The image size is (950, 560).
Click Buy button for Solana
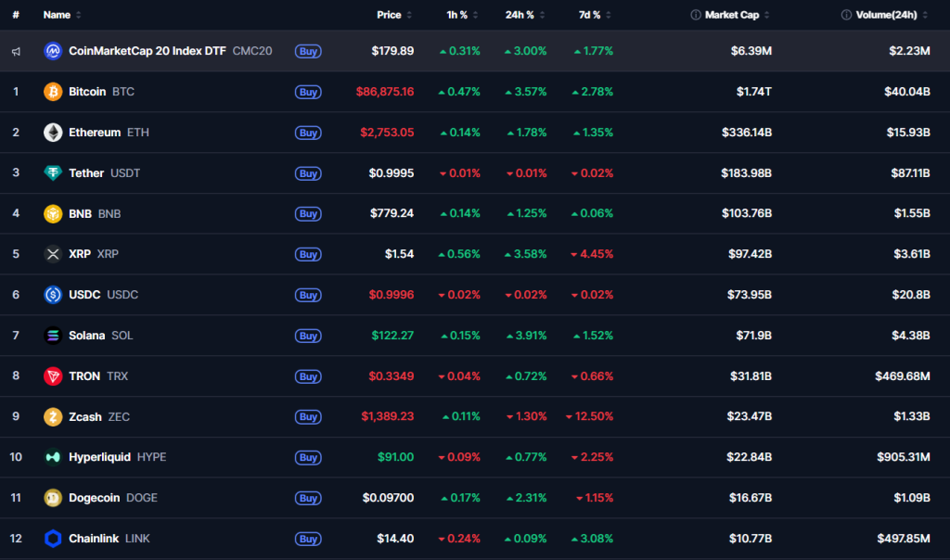pos(308,336)
